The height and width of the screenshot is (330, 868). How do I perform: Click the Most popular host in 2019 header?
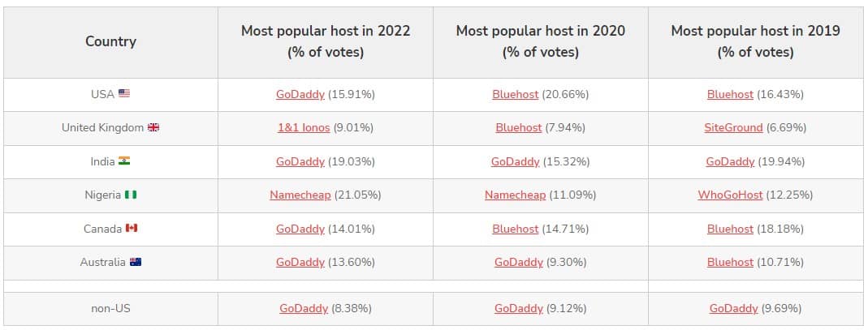tap(755, 41)
